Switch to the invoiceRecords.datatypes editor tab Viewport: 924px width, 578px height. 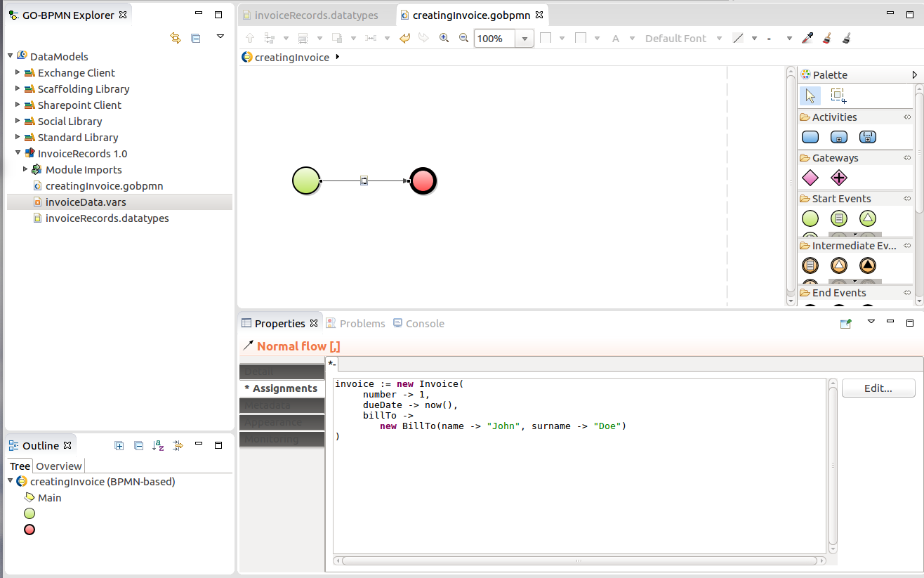tap(316, 15)
